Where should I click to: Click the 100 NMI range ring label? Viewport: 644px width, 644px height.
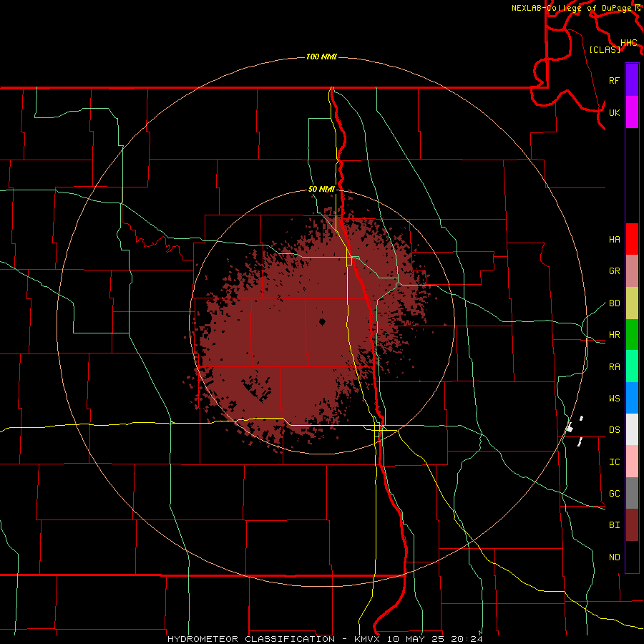tap(321, 57)
